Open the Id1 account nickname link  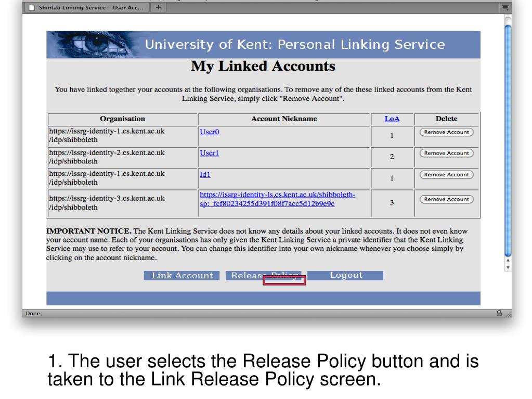coord(205,174)
